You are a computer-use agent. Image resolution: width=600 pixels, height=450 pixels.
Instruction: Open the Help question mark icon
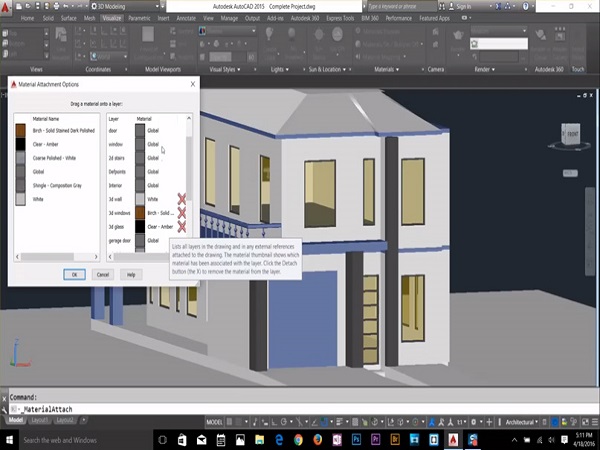(x=526, y=6)
